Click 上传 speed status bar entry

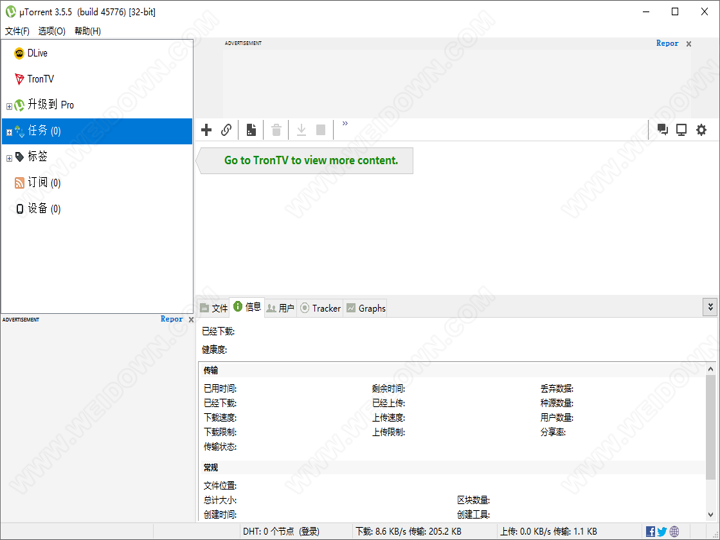coord(548,531)
